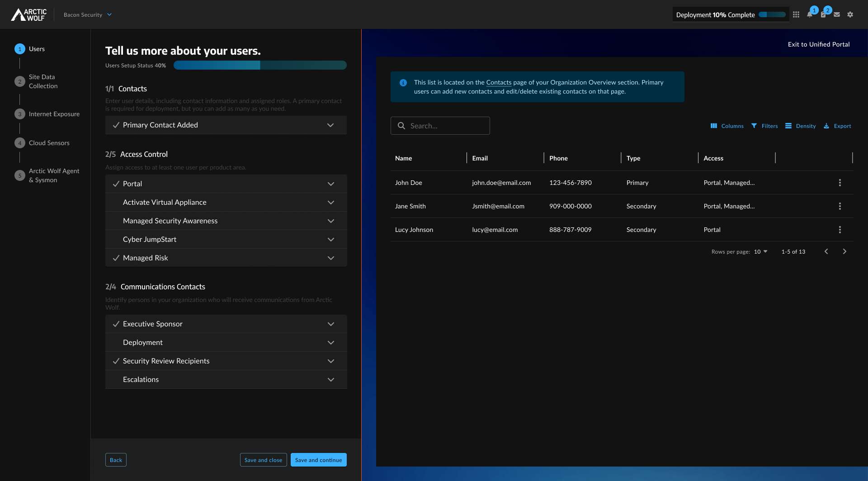Open notifications bell icon
This screenshot has width=868, height=481.
(x=810, y=14)
